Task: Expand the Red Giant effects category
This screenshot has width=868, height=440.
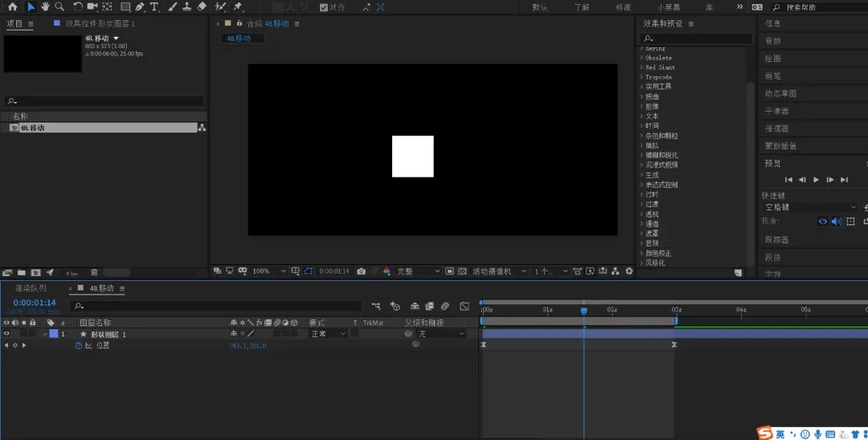Action: 642,67
